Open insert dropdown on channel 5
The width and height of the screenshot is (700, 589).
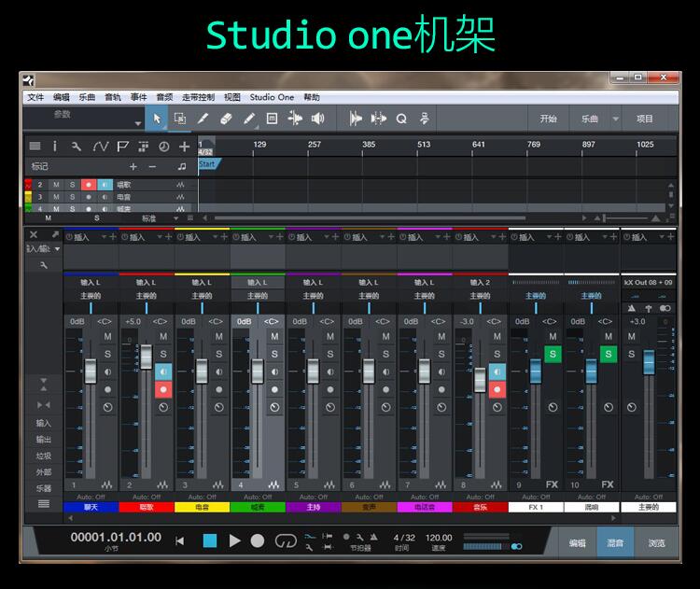pyautogui.click(x=327, y=237)
